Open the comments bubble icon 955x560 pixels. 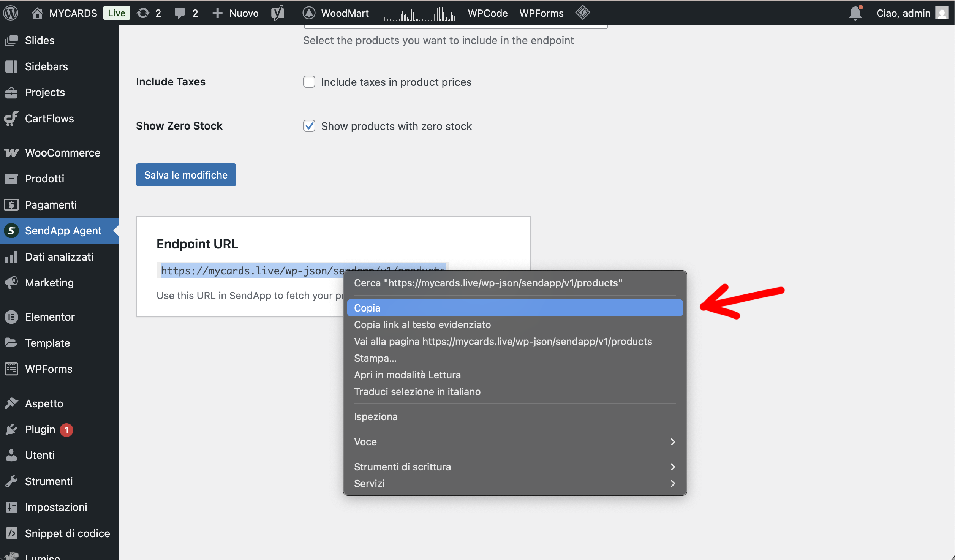click(x=180, y=13)
